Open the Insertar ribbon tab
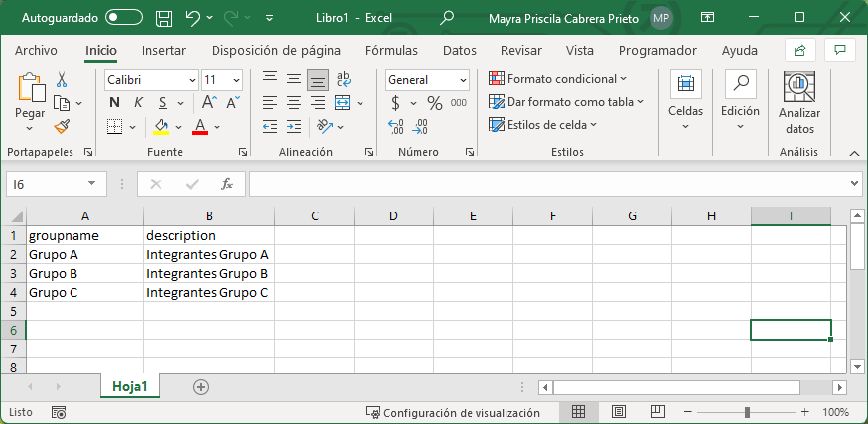Viewport: 868px width, 424px height. pyautogui.click(x=163, y=50)
